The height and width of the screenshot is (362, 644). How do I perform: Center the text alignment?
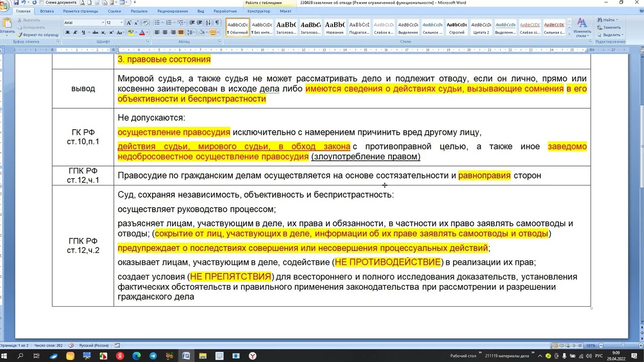[165, 32]
